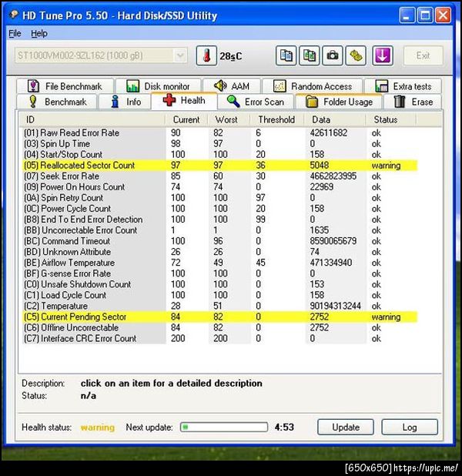Close the HD Tune Pro window
The height and width of the screenshot is (476, 462).
tap(443, 15)
